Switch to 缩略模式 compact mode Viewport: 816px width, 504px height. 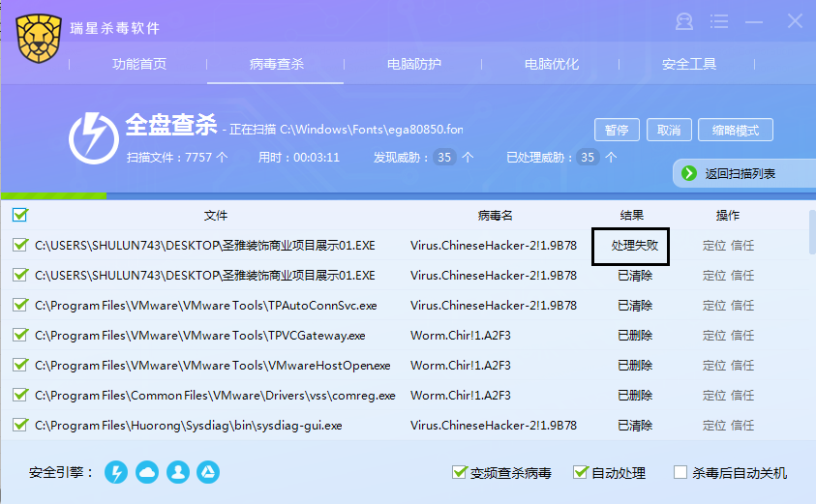click(736, 130)
